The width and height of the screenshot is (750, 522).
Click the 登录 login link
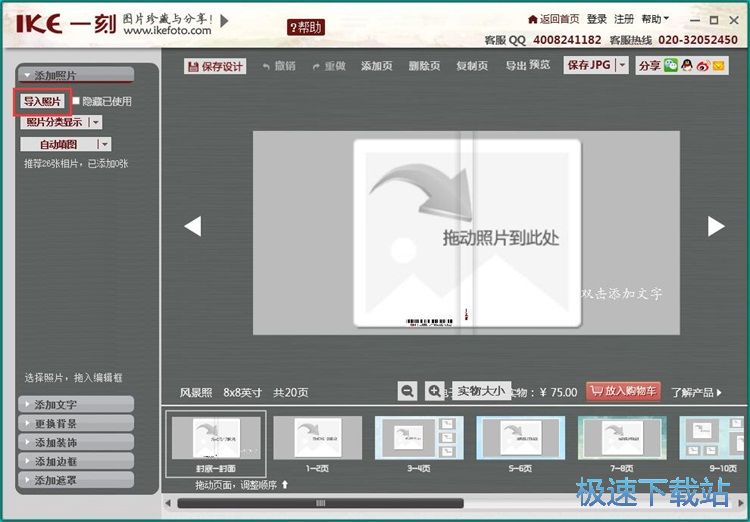point(596,19)
